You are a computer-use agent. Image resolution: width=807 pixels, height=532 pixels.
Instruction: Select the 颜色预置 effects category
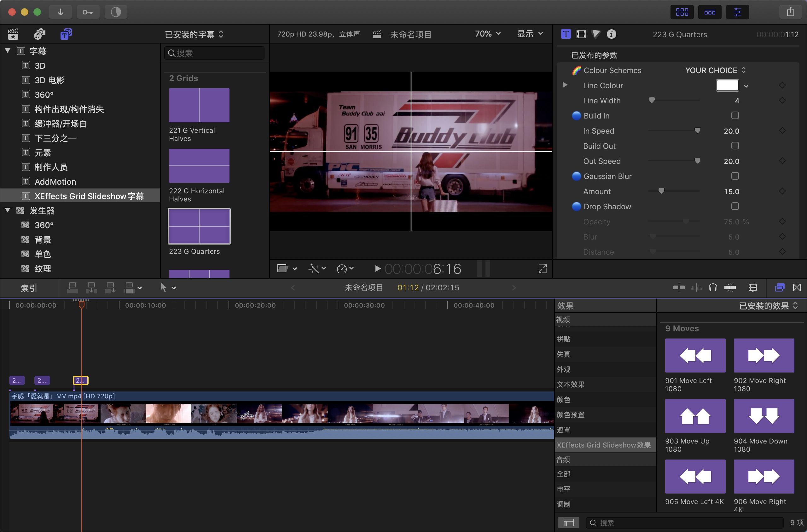606,415
